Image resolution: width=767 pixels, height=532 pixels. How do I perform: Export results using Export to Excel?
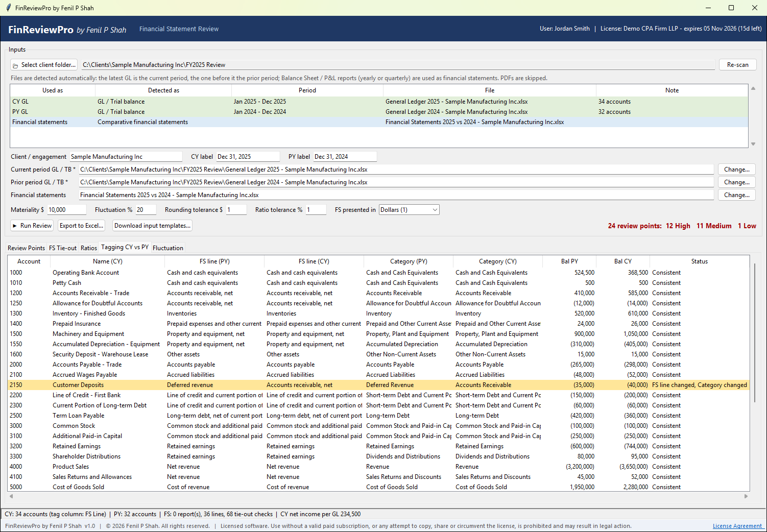(82, 226)
